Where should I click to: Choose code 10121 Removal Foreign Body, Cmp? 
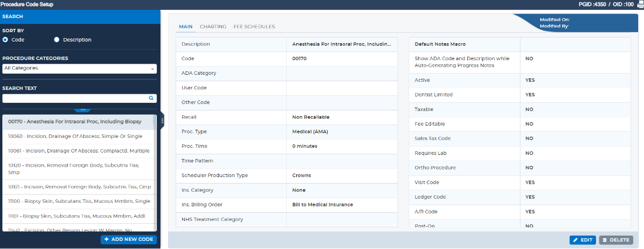point(78,187)
